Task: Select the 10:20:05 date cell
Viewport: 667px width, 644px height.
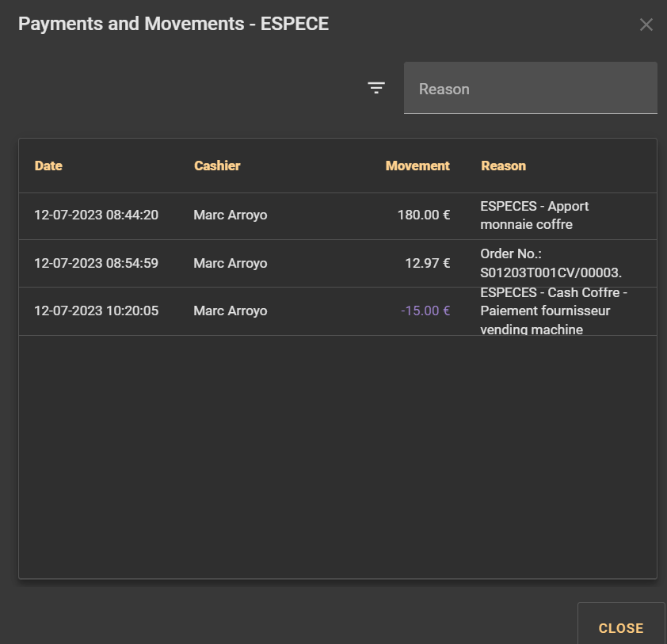Action: (x=96, y=311)
